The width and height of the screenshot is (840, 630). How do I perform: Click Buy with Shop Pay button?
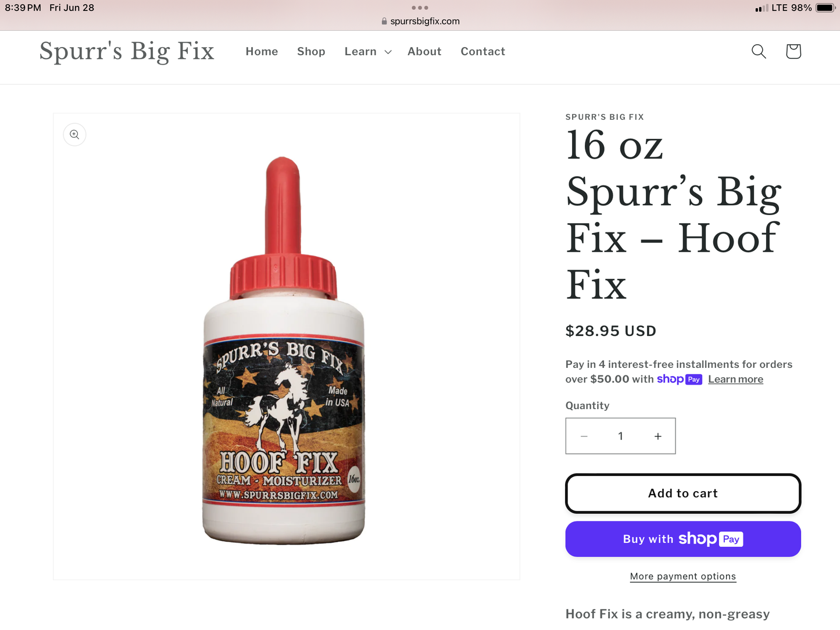tap(683, 539)
